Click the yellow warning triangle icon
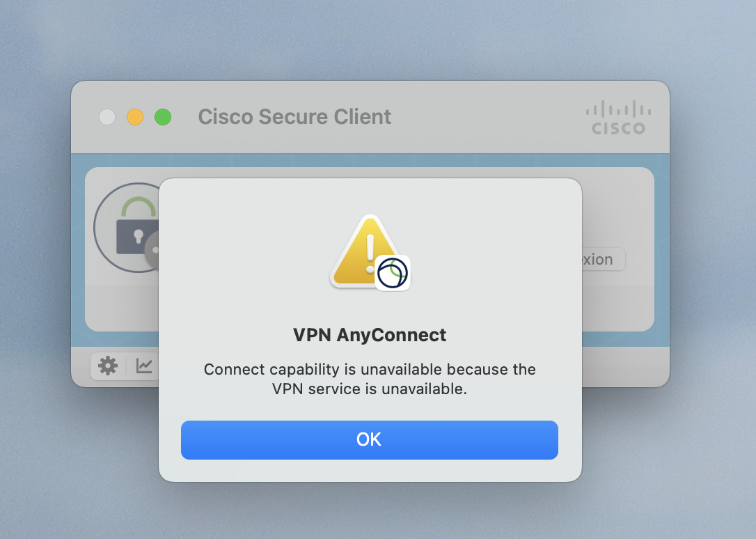The height and width of the screenshot is (539, 756). [x=365, y=251]
